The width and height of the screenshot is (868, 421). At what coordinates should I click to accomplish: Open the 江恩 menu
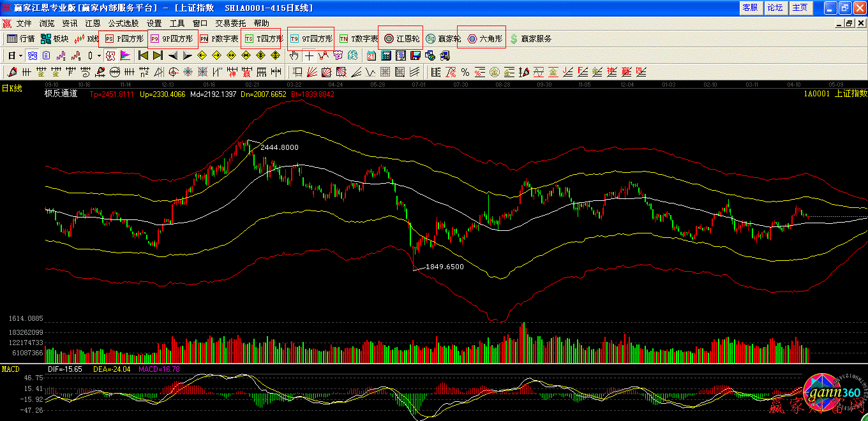[93, 23]
